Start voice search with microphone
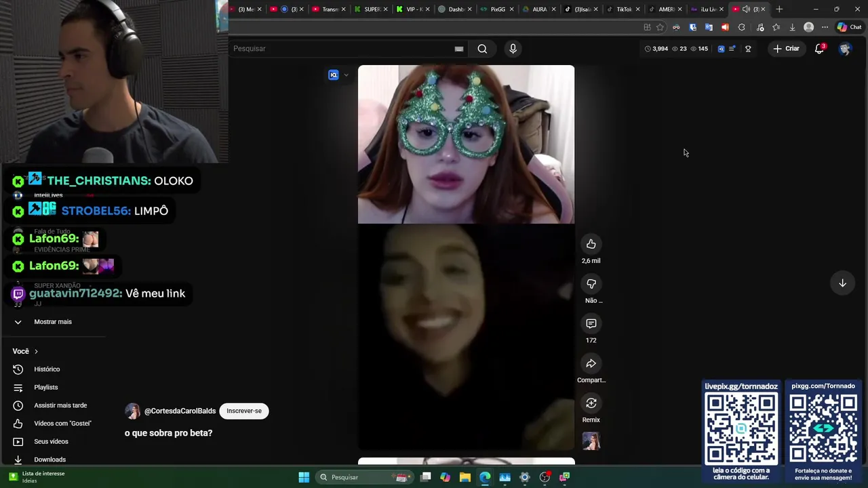Viewport: 868px width, 488px height. point(513,49)
